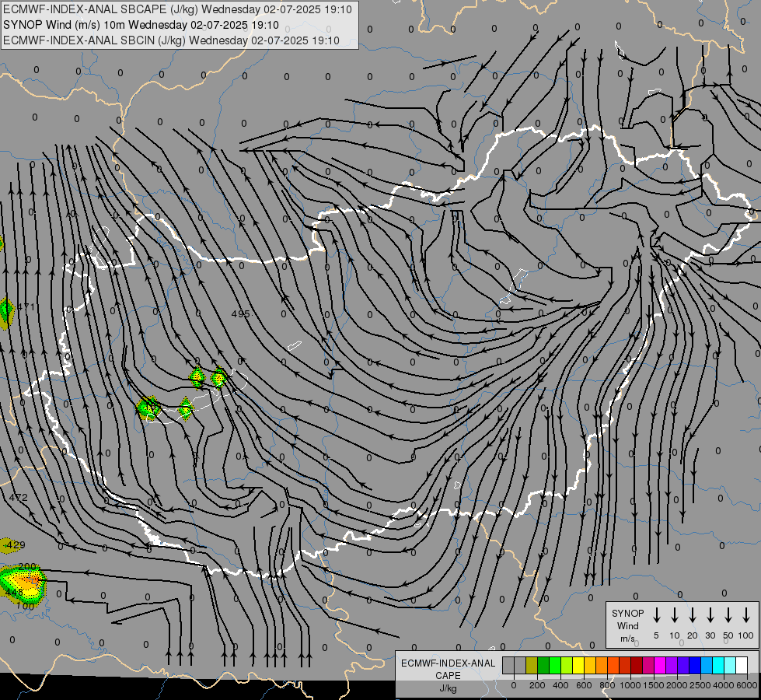Click the ECMWF-INDEX-ANAL CAPE legend label
The height and width of the screenshot is (700, 761).
coord(448,669)
